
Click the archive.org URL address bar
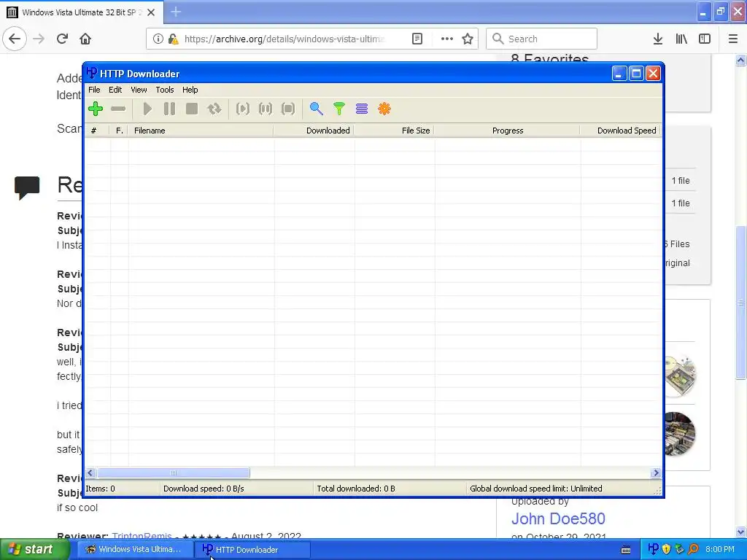(x=285, y=39)
